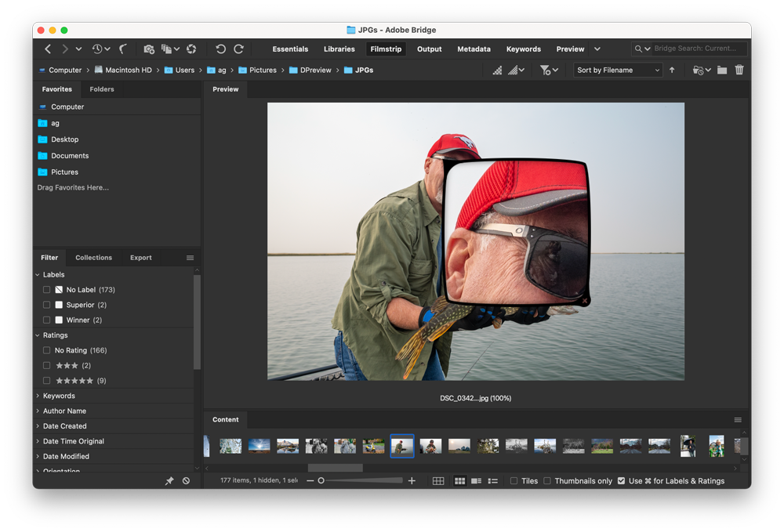784x532 pixels.
Task: Close the loupe with its X
Action: (584, 301)
